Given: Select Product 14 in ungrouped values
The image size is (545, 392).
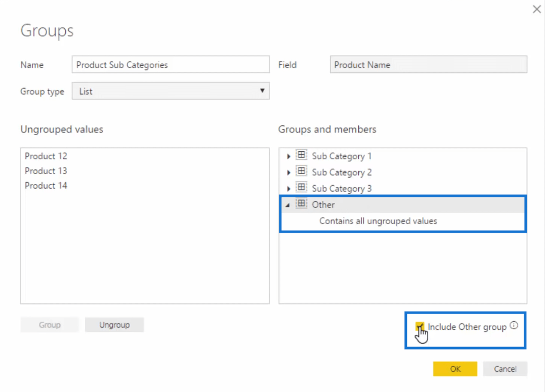Looking at the screenshot, I should [x=46, y=186].
